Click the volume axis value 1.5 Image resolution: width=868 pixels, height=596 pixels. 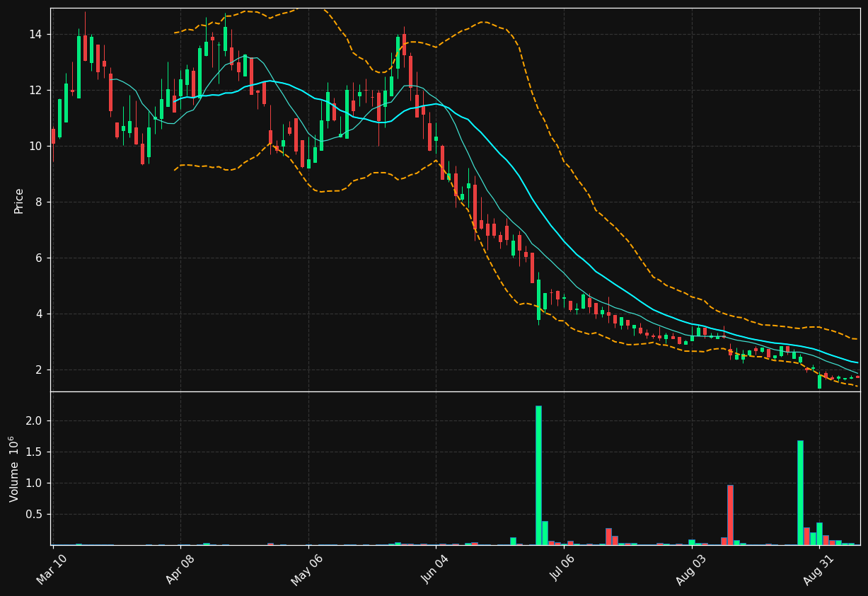[x=35, y=452]
